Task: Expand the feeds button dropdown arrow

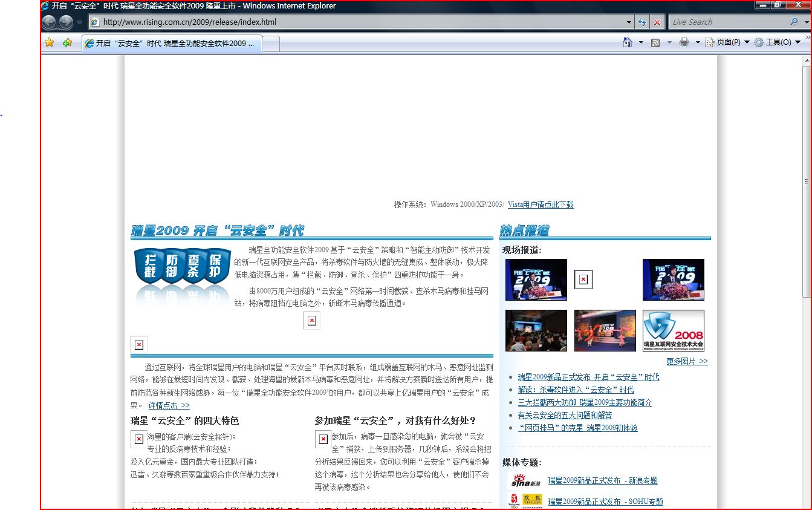Action: pos(669,42)
